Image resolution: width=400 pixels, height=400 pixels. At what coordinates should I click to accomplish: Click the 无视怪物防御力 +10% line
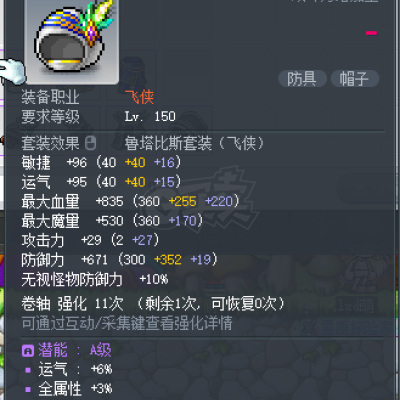pos(95,279)
